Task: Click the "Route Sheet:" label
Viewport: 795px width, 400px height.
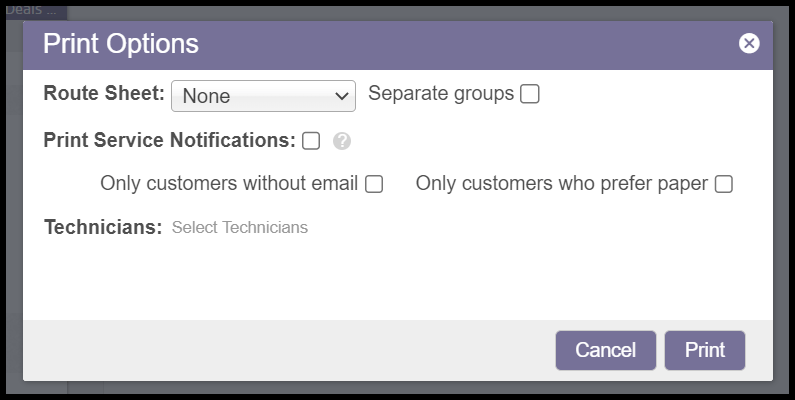Action: coord(104,94)
